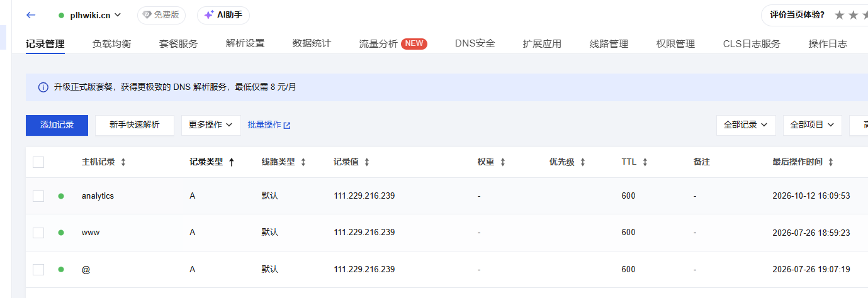Sort by 权重 column arrows

coord(502,162)
